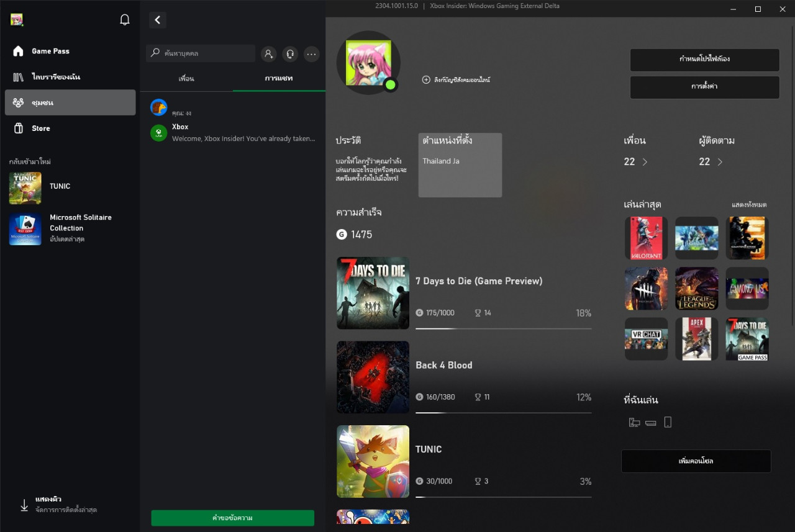Go to Game Pass home
The width and height of the screenshot is (795, 532).
[70, 51]
